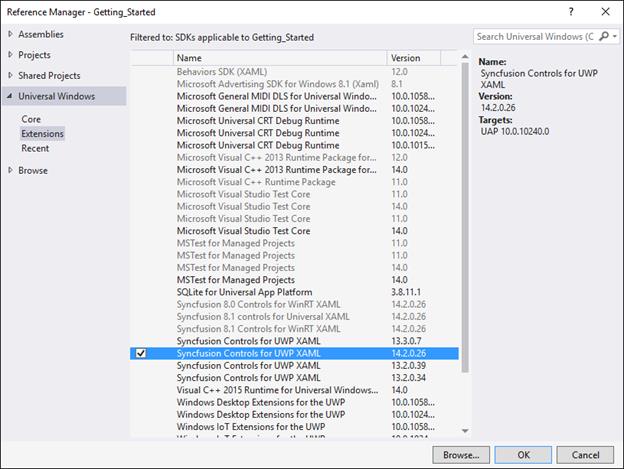624x469 pixels.
Task: Select Visual C++ 2013 Runtime Package 14.0
Action: coord(294,169)
